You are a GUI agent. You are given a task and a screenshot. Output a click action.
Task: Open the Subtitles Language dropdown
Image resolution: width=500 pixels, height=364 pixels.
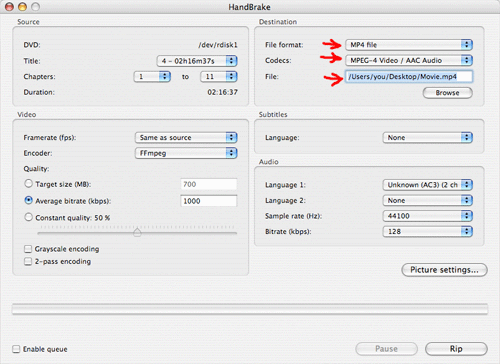coord(427,138)
